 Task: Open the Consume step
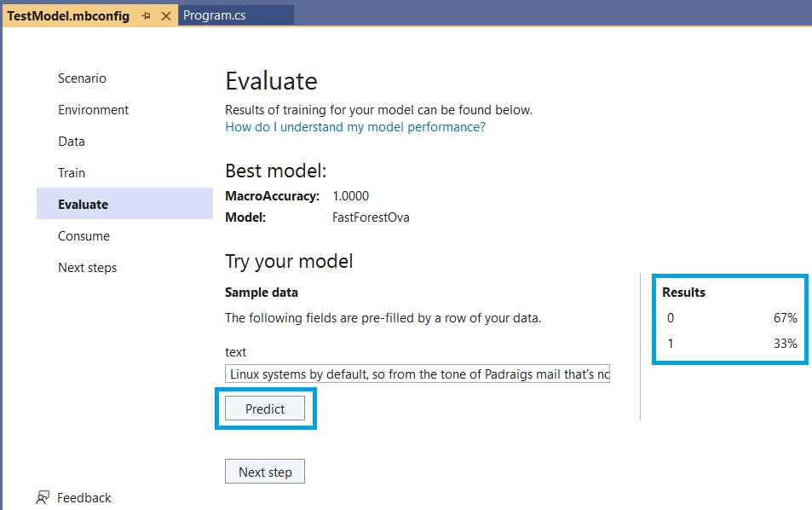pyautogui.click(x=83, y=235)
